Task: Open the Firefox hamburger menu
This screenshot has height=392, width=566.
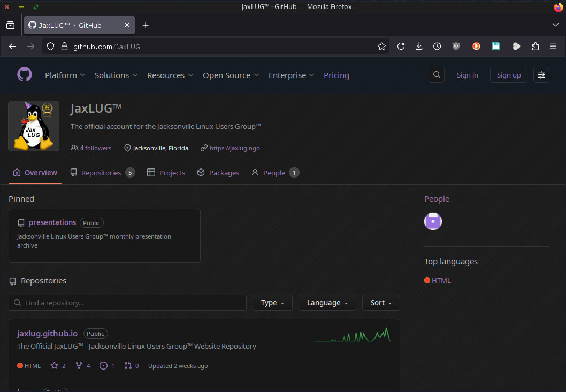Action: pyautogui.click(x=553, y=46)
